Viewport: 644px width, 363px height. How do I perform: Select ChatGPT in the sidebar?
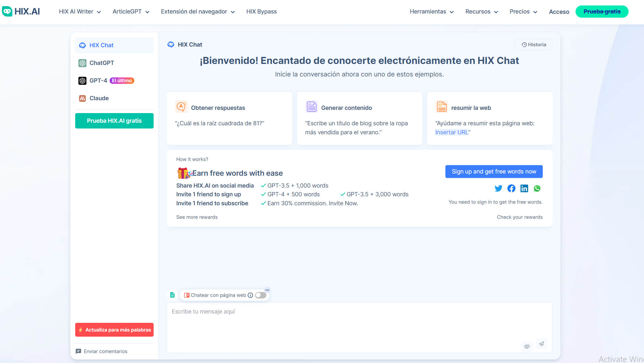point(114,63)
